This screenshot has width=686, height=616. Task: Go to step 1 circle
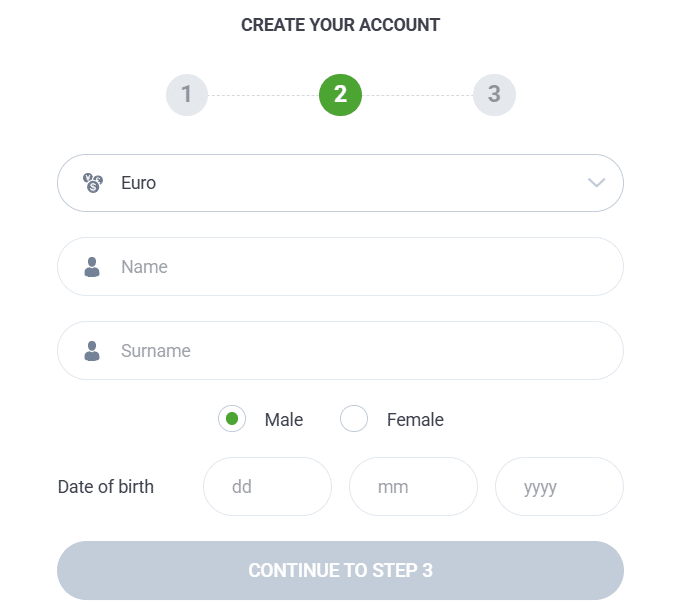(x=187, y=95)
